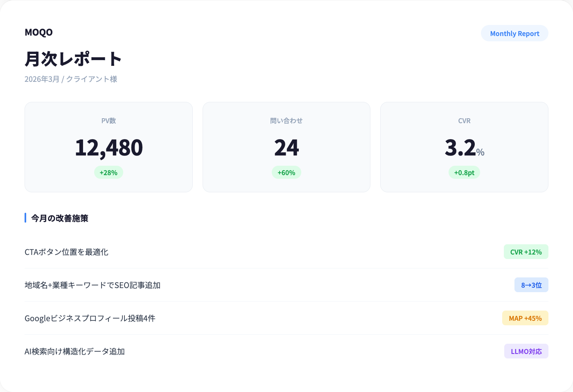This screenshot has width=573, height=392.
Task: Click the MOQO logo
Action: click(x=38, y=32)
